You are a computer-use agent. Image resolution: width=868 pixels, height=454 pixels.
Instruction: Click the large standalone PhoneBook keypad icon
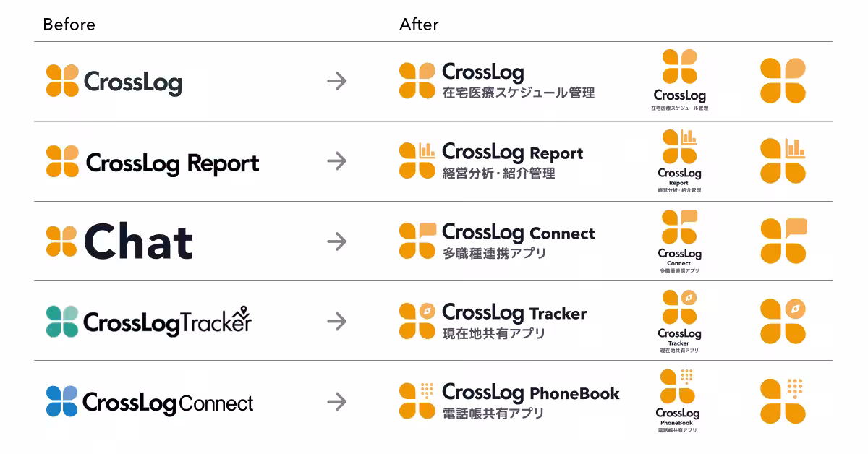click(x=783, y=401)
